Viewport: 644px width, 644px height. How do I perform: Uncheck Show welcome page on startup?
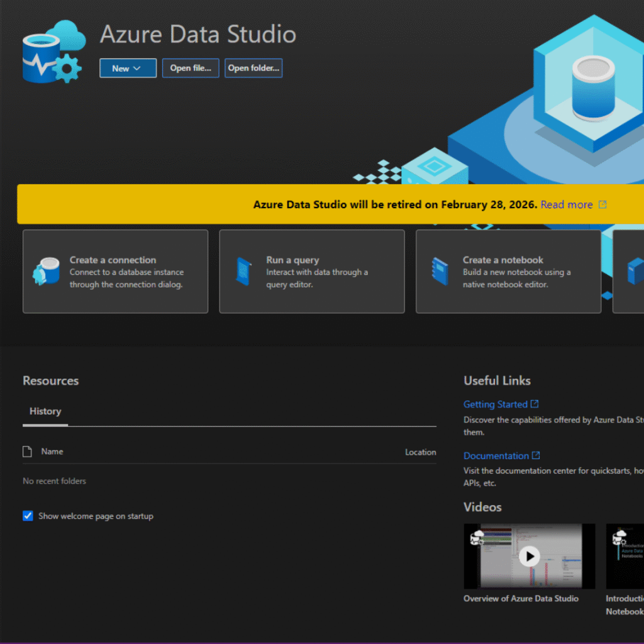(28, 516)
